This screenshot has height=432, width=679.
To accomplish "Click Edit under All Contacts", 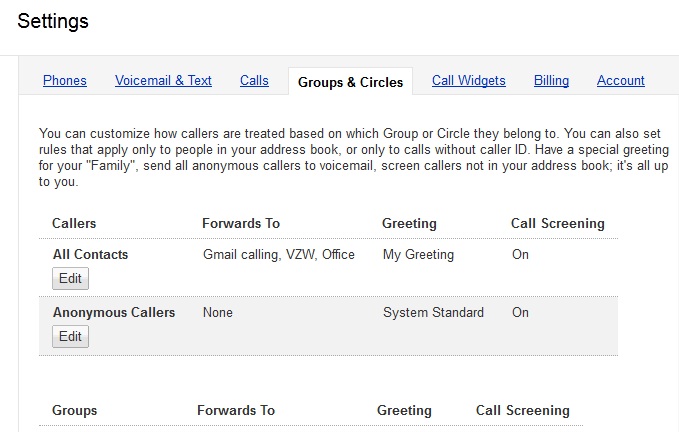I will [x=70, y=278].
